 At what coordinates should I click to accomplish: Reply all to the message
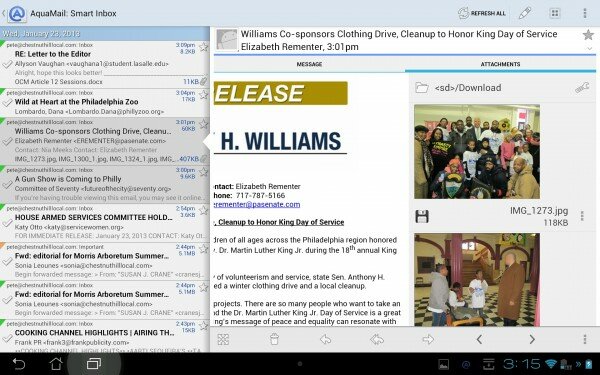click(377, 339)
